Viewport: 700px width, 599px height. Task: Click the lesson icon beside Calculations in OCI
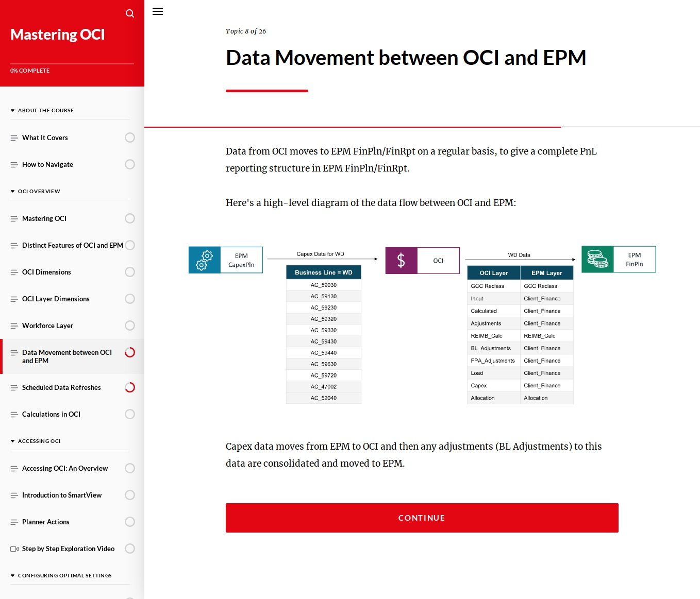(x=14, y=415)
